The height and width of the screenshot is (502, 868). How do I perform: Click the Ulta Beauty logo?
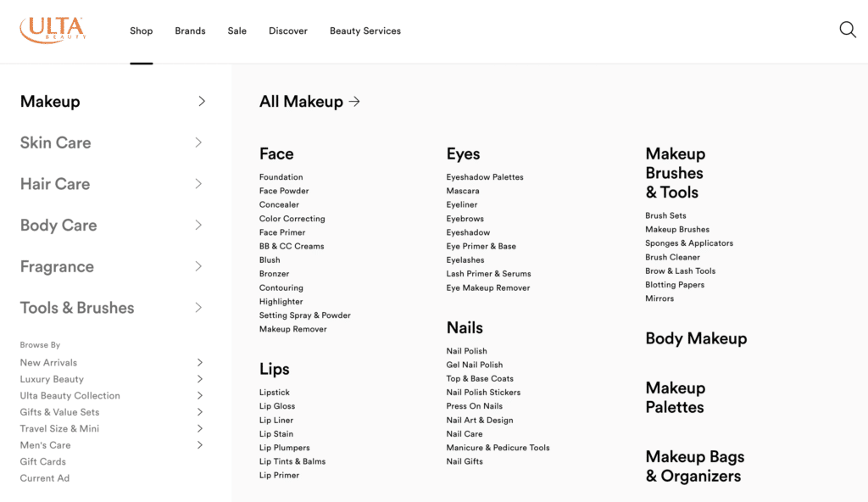pos(53,31)
